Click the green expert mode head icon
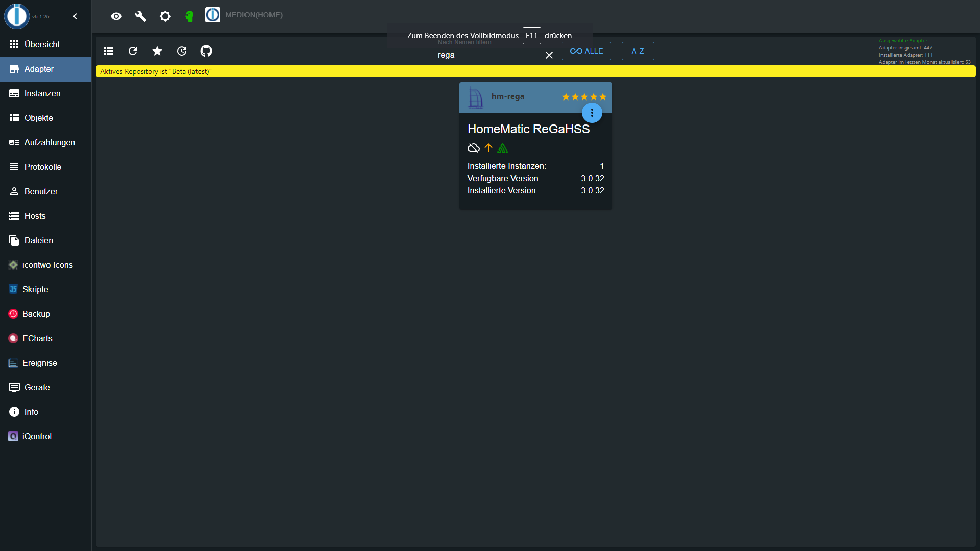980x551 pixels. click(189, 16)
